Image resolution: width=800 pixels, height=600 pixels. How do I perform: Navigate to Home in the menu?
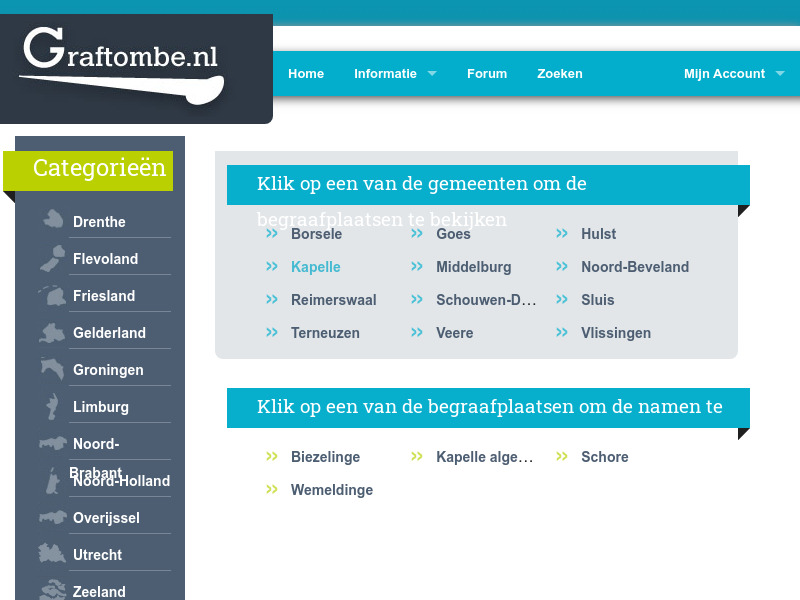pyautogui.click(x=306, y=73)
